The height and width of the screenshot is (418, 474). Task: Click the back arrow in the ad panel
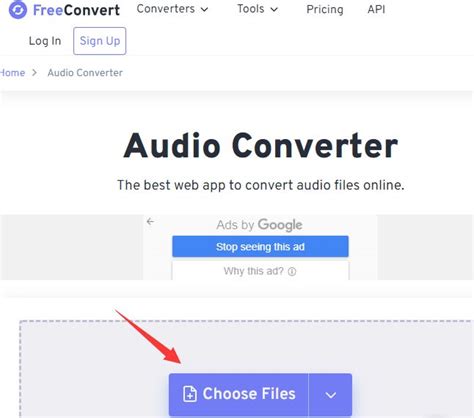pos(150,221)
